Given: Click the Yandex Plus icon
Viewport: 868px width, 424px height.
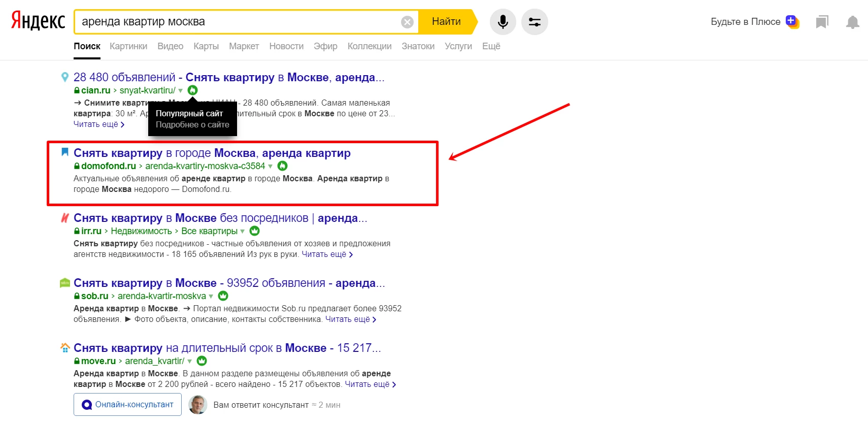Looking at the screenshot, I should pyautogui.click(x=792, y=22).
